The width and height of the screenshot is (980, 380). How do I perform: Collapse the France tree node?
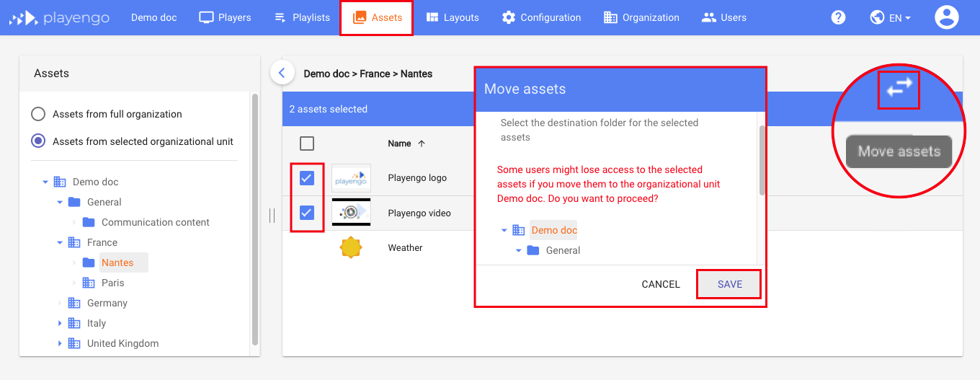(61, 242)
